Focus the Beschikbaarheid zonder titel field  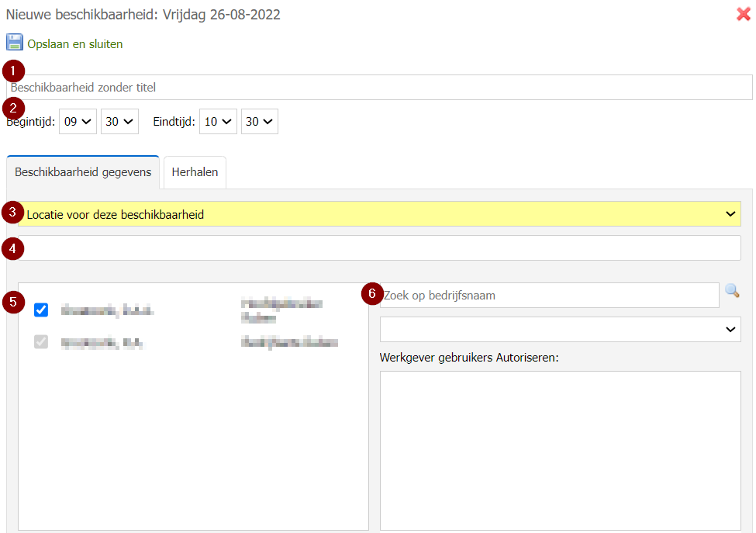coord(379,88)
